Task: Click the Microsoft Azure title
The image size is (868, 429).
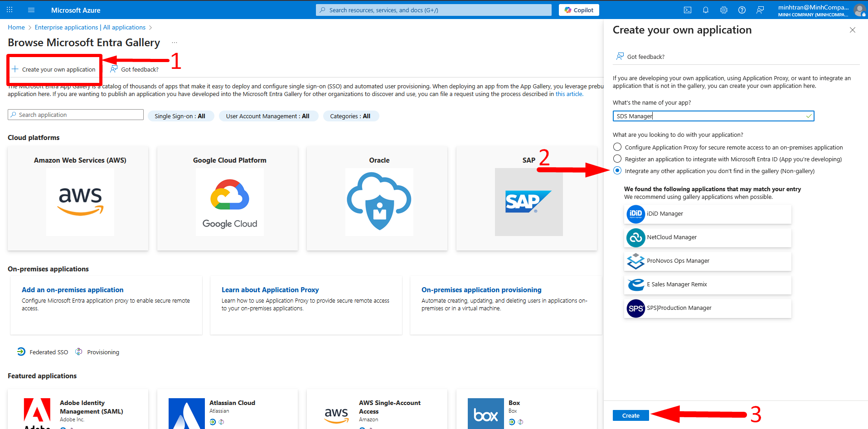Action: [76, 10]
